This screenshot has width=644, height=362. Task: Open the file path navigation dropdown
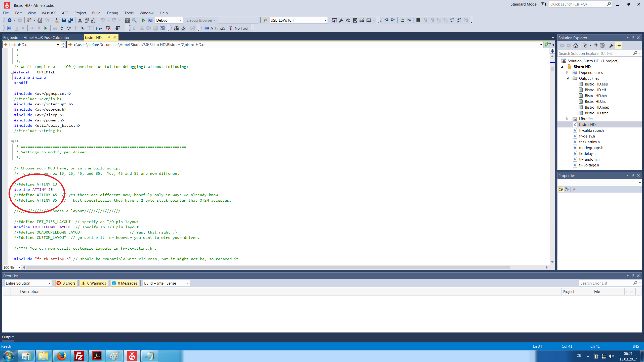(541, 45)
